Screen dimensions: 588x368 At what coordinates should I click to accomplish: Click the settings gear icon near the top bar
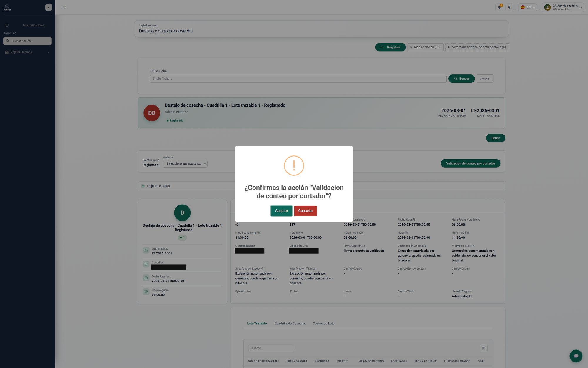tap(64, 8)
